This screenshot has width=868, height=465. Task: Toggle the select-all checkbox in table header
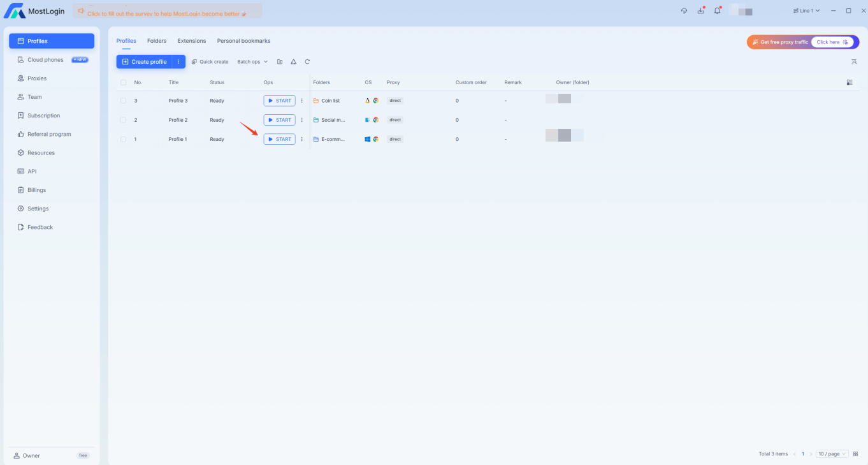[x=124, y=82]
